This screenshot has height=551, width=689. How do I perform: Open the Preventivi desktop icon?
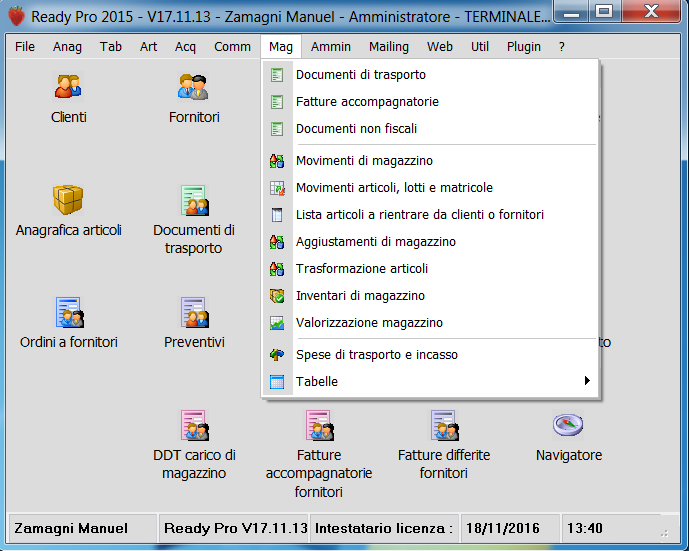tap(194, 312)
